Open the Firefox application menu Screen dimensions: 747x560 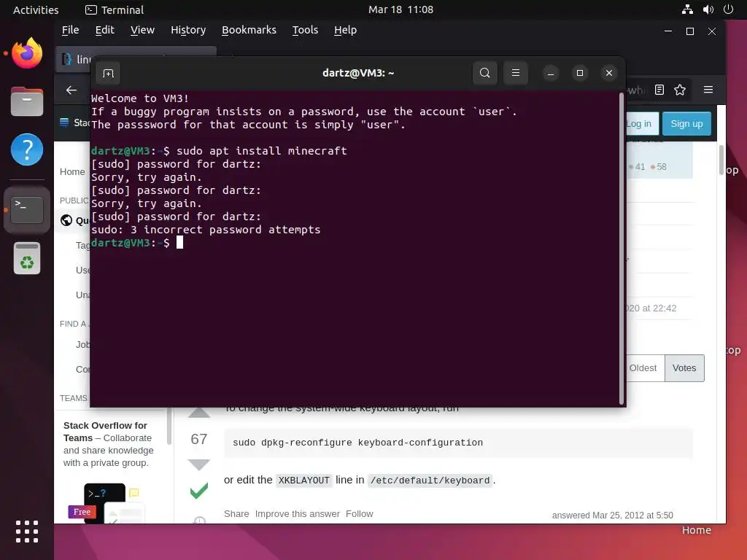click(708, 90)
